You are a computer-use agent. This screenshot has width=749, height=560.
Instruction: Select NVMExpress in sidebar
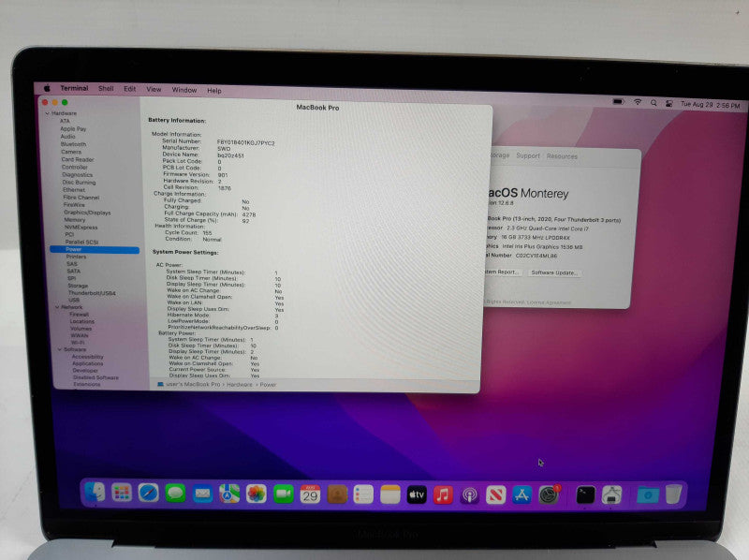[x=81, y=228]
